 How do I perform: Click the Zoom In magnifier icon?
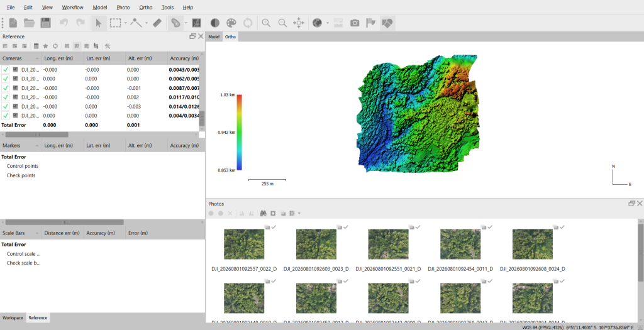[266, 23]
